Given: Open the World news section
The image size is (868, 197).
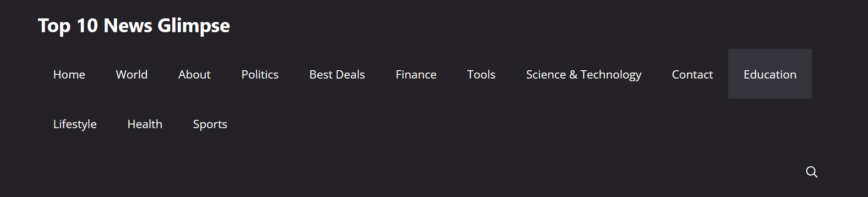Looking at the screenshot, I should tap(131, 74).
